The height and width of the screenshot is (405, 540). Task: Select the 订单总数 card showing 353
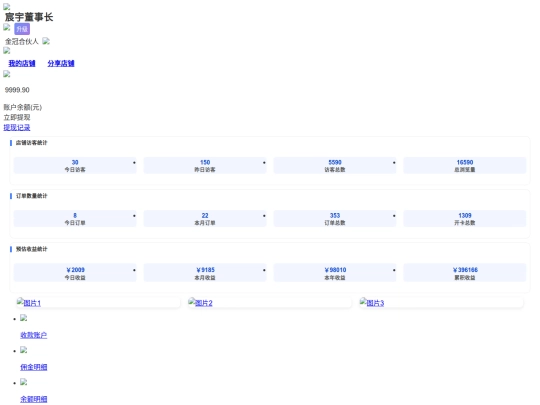coord(335,219)
